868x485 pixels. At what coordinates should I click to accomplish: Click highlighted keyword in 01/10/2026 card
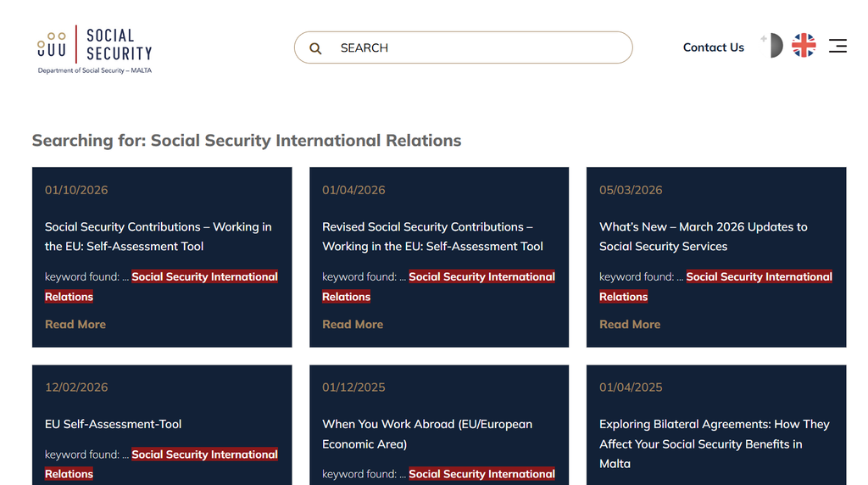pyautogui.click(x=205, y=276)
